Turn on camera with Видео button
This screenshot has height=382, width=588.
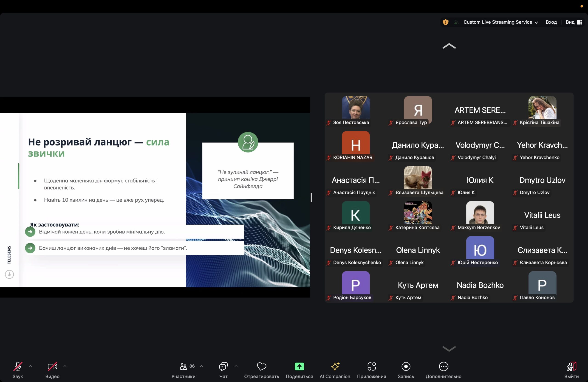point(52,366)
